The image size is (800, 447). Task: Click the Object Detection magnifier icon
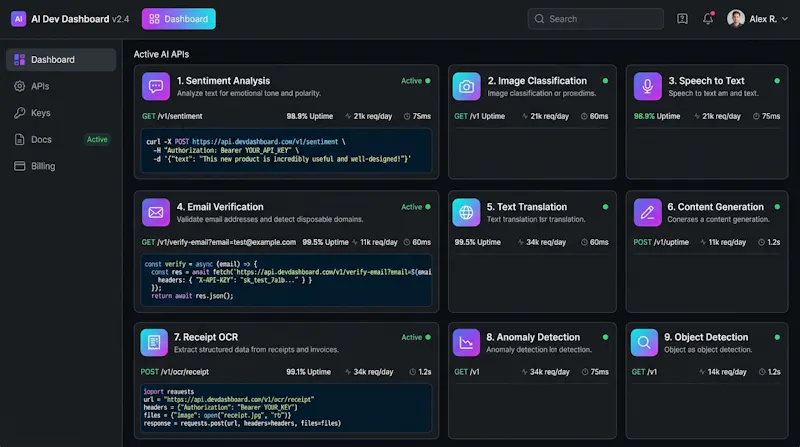[x=644, y=342]
